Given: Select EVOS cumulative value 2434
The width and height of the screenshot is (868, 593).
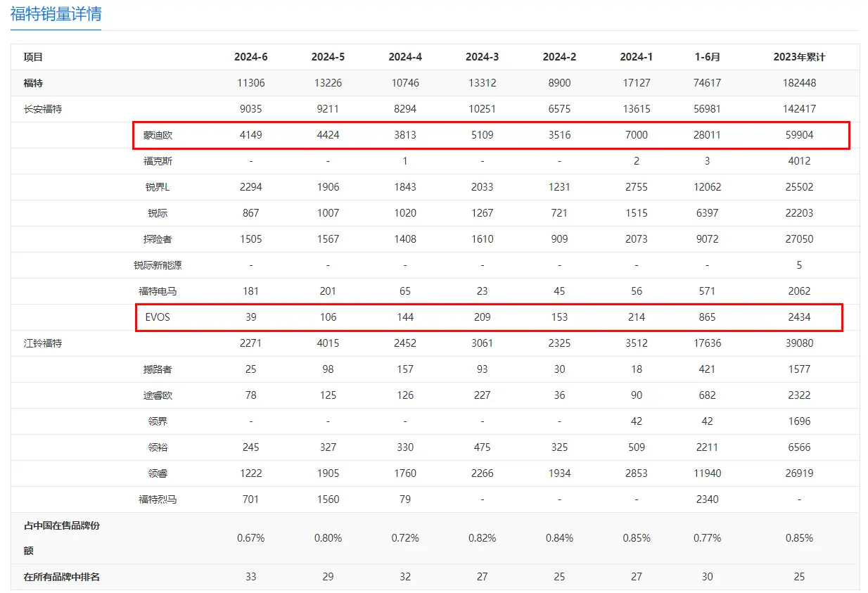Looking at the screenshot, I should pyautogui.click(x=799, y=317).
